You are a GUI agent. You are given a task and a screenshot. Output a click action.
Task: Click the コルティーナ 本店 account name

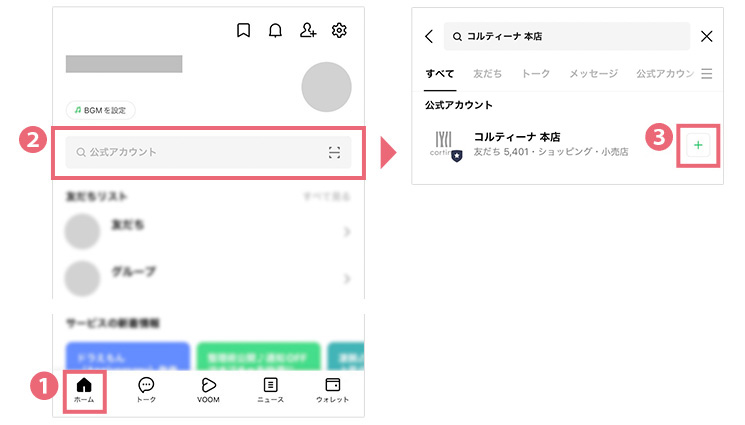517,137
